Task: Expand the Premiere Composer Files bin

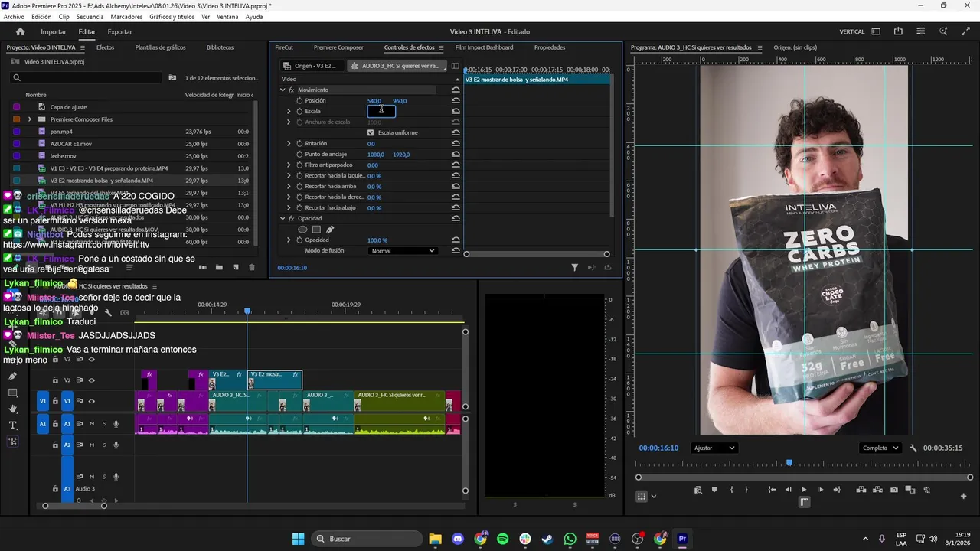Action: click(x=30, y=119)
